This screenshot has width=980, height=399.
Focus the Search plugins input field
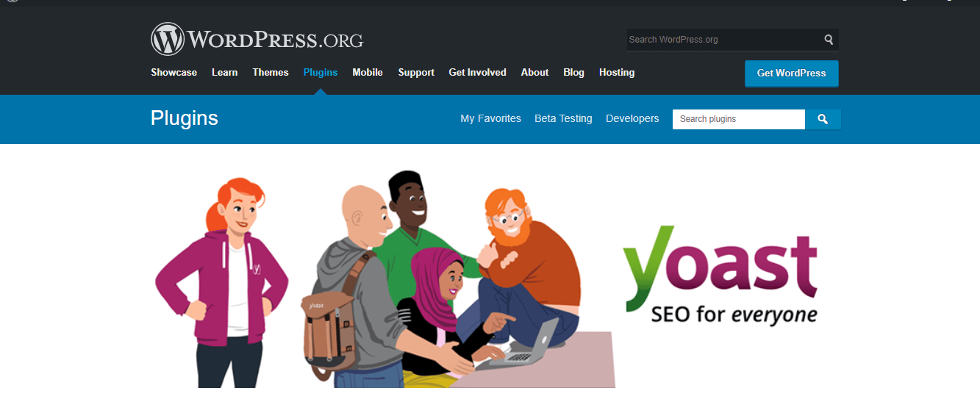pos(739,119)
